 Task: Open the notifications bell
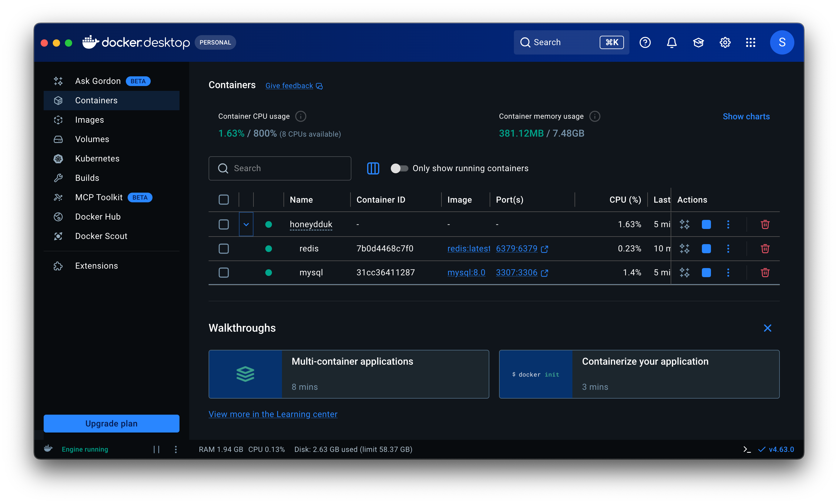pos(672,42)
